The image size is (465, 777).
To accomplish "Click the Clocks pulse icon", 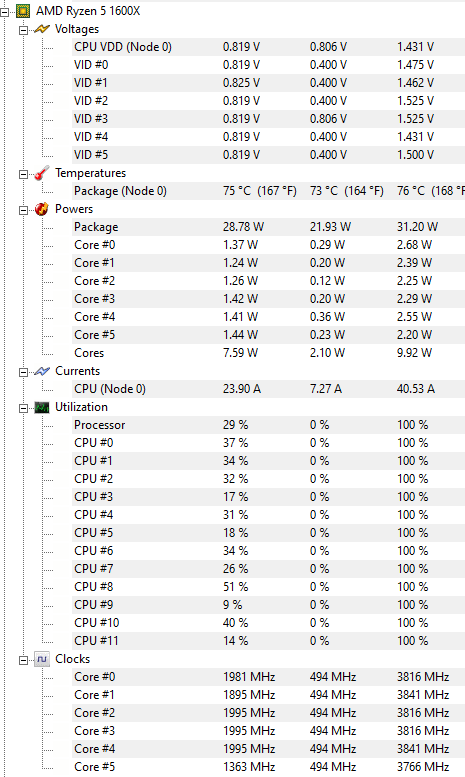I will point(42,659).
